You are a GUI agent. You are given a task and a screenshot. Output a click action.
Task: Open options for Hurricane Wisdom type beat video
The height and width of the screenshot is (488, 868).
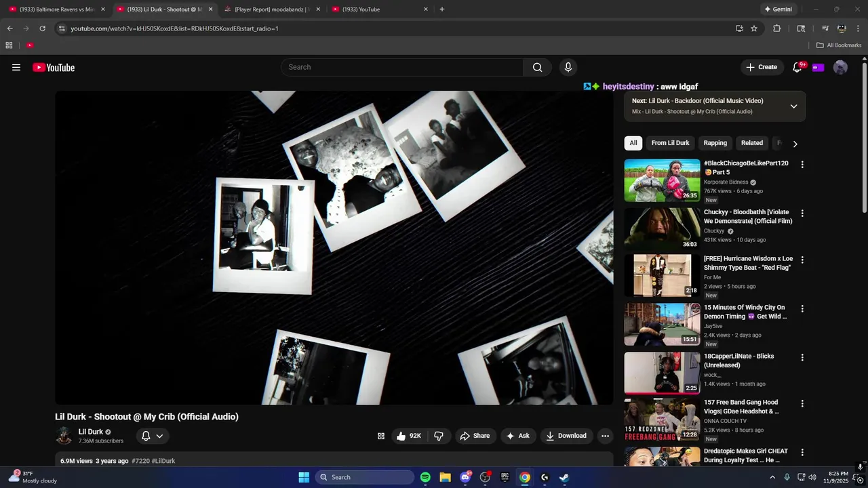coord(802,260)
